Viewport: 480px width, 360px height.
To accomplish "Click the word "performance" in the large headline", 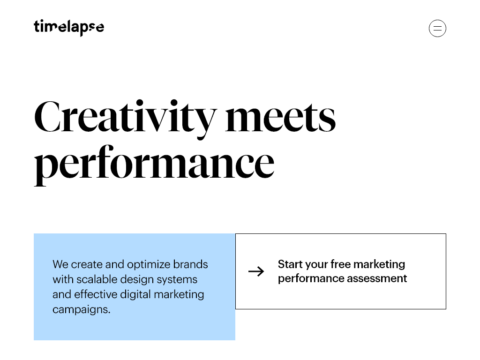I will pos(154,165).
